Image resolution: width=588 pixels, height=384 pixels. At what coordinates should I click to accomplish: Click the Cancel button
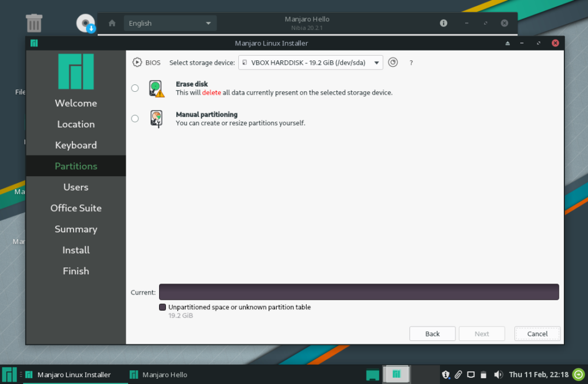tap(537, 333)
